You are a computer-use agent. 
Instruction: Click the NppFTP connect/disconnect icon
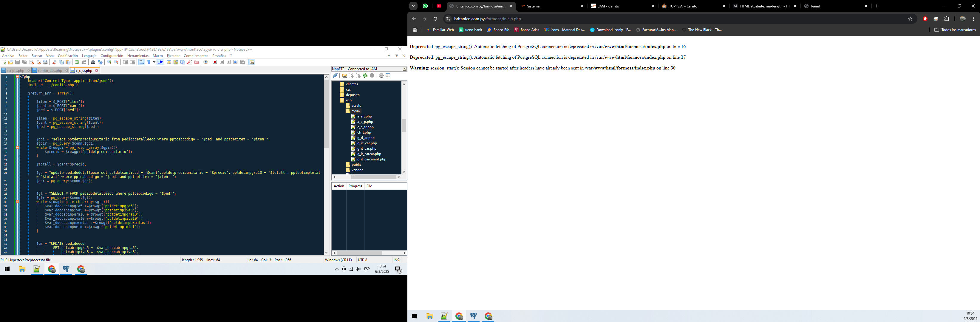click(335, 76)
